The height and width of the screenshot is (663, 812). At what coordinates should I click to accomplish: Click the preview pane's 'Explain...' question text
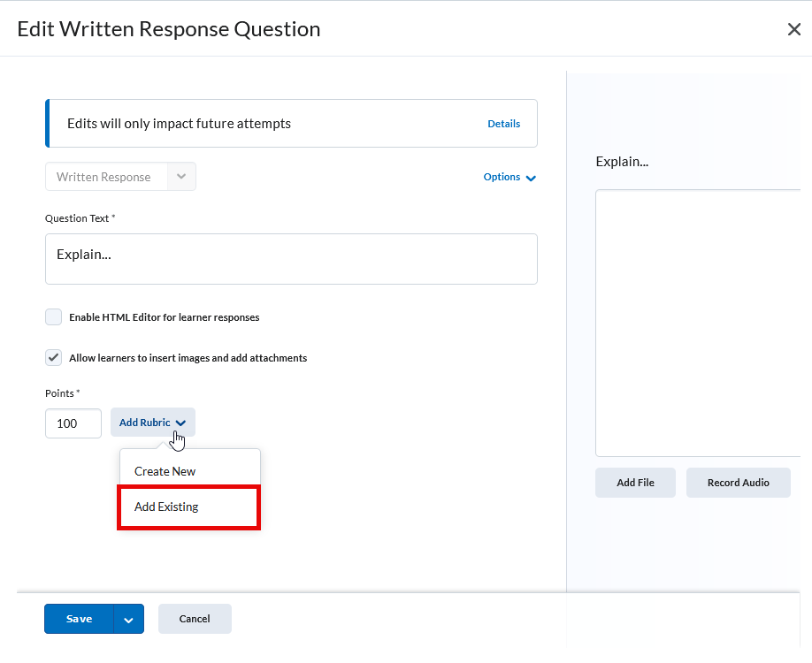tap(622, 162)
